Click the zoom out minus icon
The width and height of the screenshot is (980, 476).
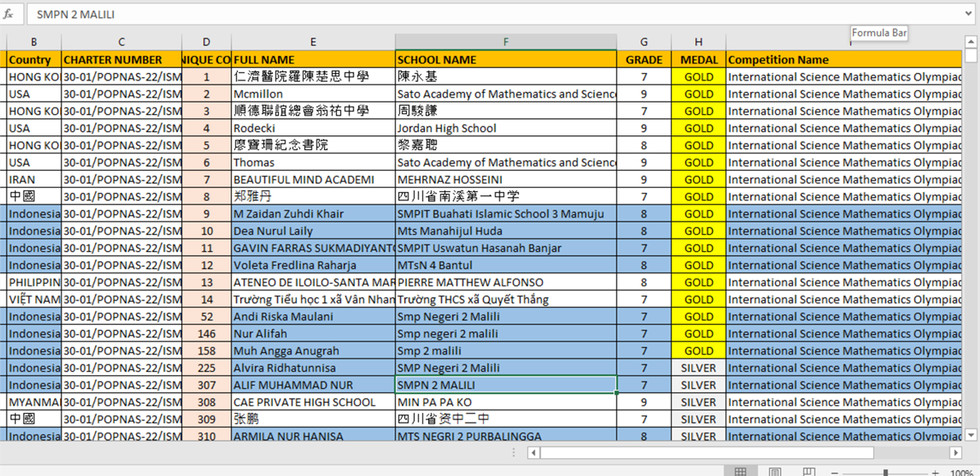[835, 473]
